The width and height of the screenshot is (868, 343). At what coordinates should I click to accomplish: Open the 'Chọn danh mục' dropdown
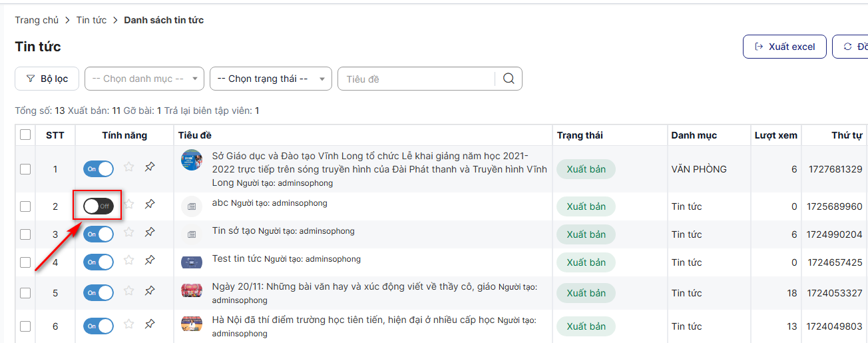coord(144,79)
